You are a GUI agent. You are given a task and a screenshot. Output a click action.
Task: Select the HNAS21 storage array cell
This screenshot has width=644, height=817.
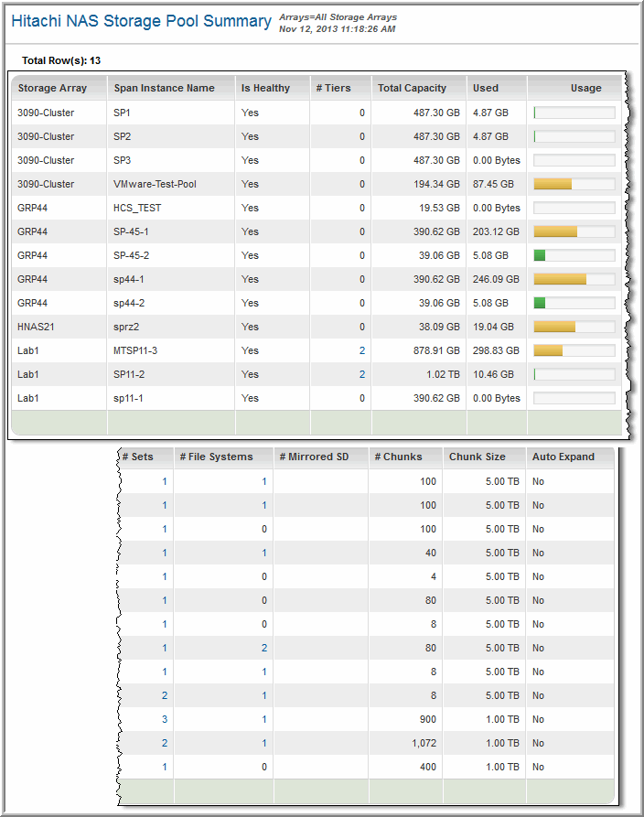click(x=38, y=327)
